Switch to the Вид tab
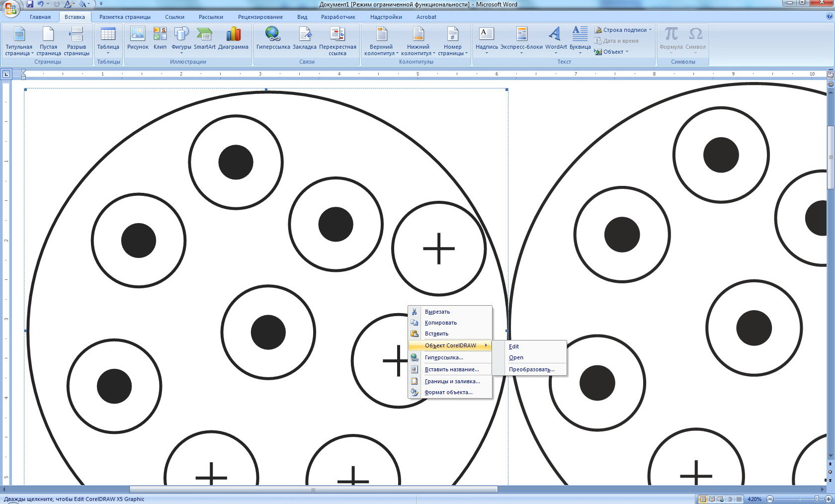The width and height of the screenshot is (835, 504). coord(302,17)
